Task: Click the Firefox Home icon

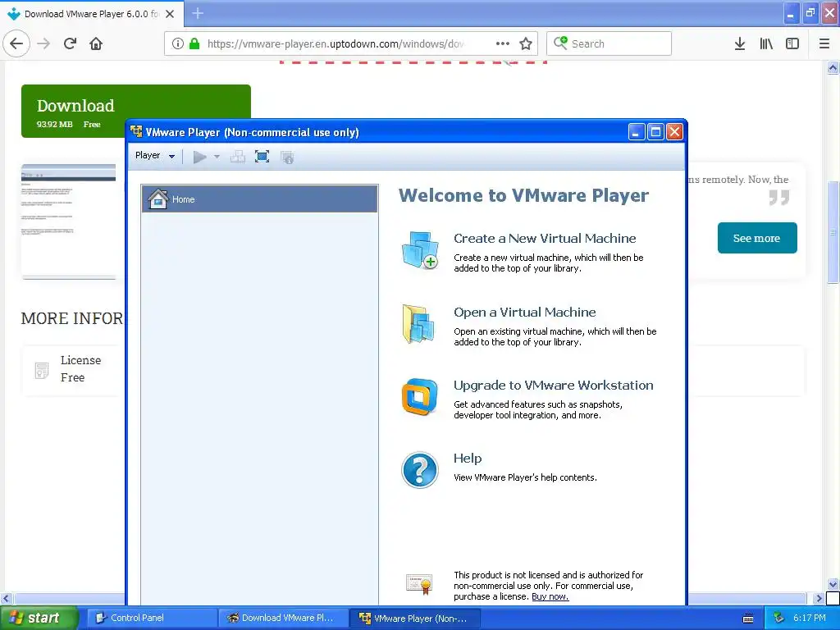Action: (96, 43)
